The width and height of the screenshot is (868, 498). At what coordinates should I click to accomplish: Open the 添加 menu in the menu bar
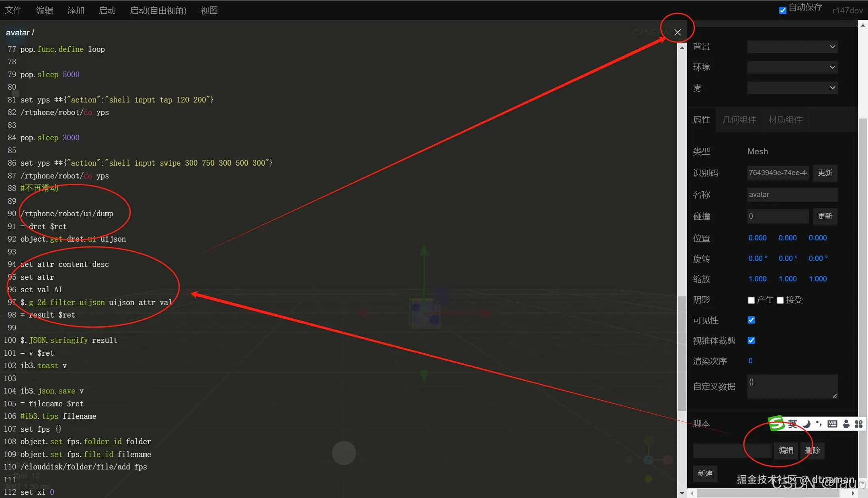point(76,10)
